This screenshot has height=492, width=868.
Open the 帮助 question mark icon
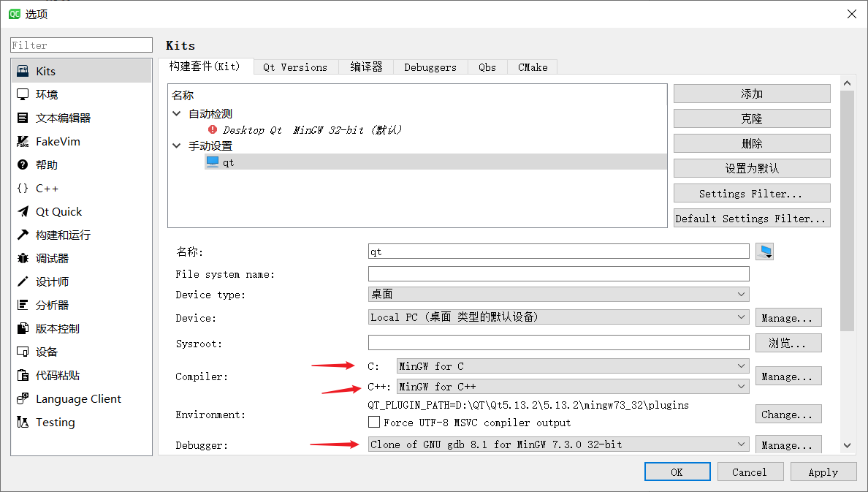(23, 164)
